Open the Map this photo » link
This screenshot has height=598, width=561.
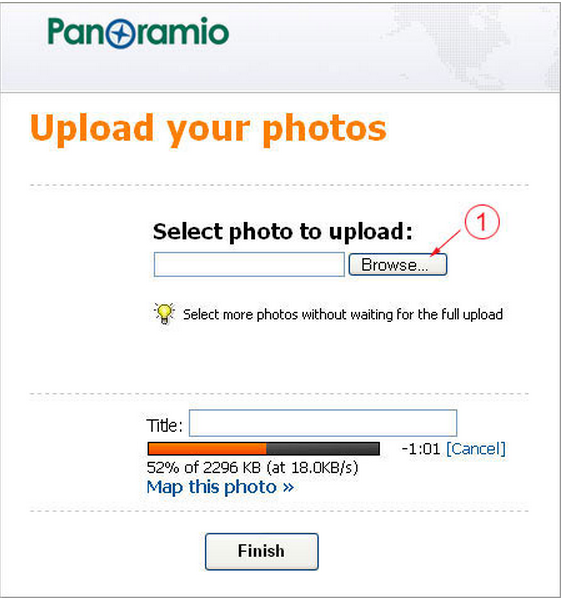pos(220,487)
